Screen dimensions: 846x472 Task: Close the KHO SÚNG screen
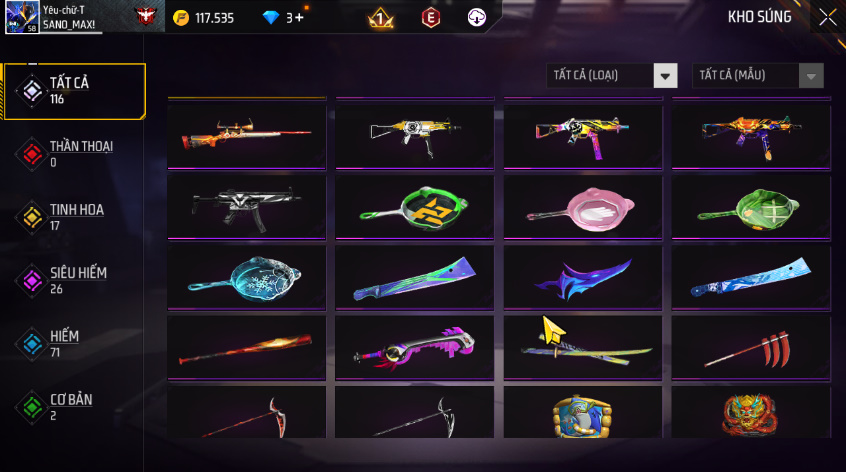tap(828, 17)
